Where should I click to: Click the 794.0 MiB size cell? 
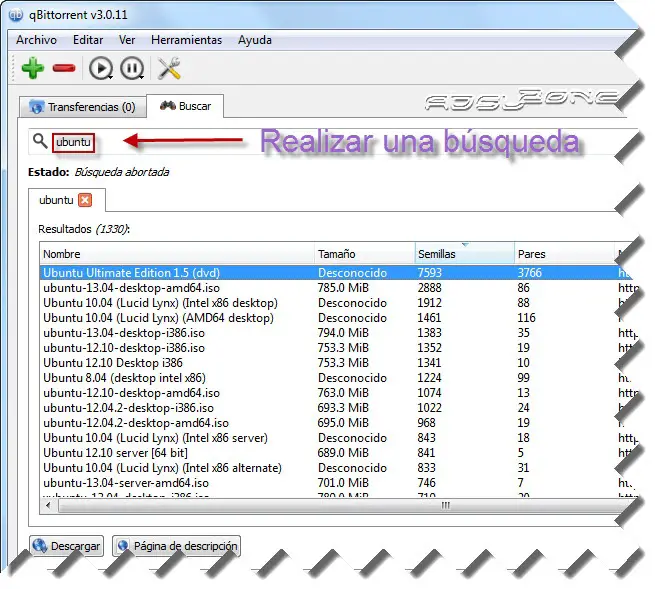[343, 333]
